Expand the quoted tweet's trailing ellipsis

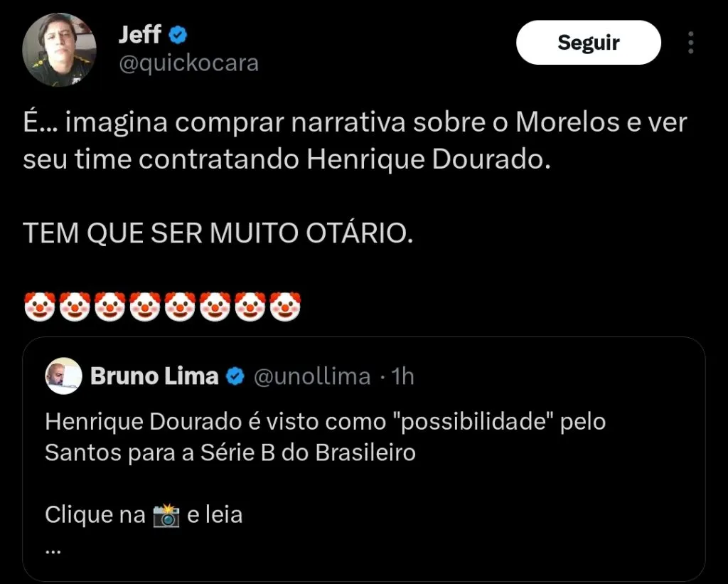[52, 548]
